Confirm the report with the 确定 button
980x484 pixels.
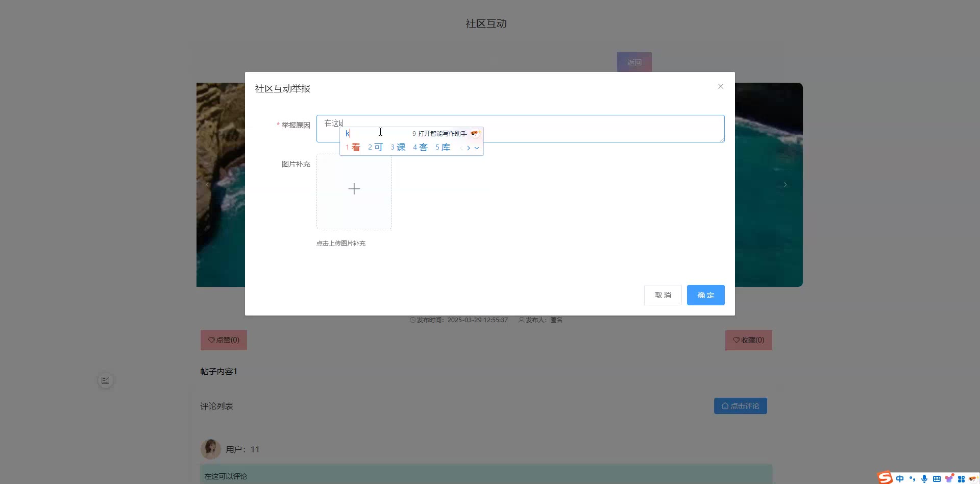[705, 295]
